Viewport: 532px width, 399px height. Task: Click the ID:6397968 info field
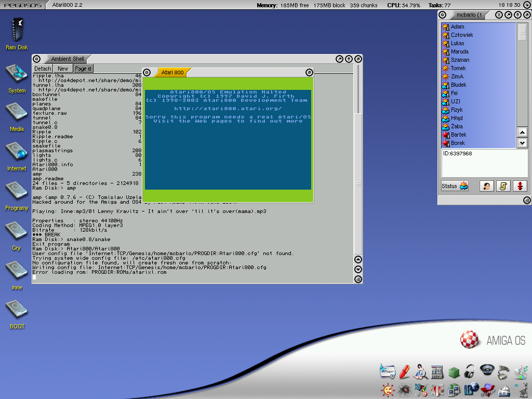click(484, 163)
